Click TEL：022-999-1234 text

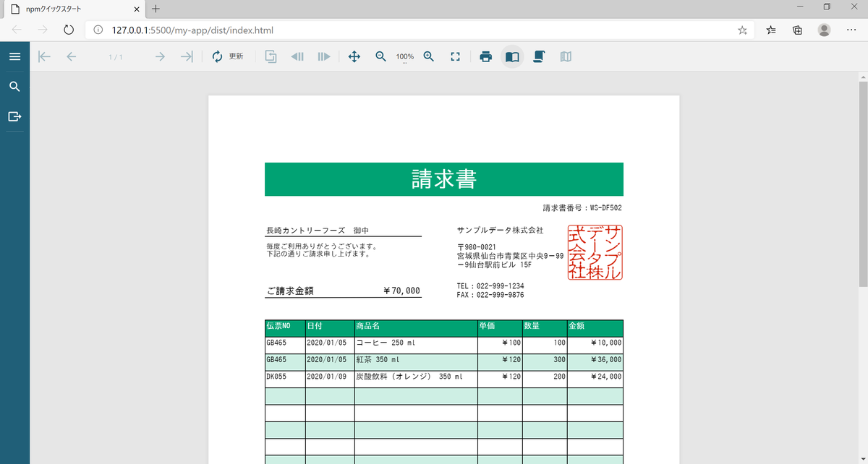(490, 286)
